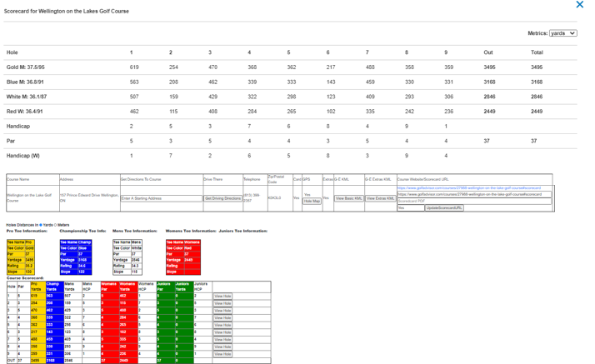Image resolution: width=595 pixels, height=364 pixels.
Task: Click the scorecard URL text field
Action: pos(474,195)
